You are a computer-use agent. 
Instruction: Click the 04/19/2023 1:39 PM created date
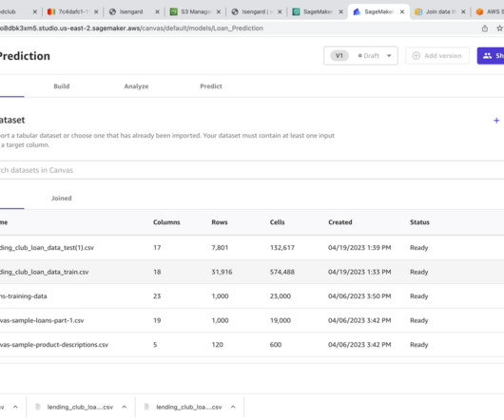coord(359,248)
